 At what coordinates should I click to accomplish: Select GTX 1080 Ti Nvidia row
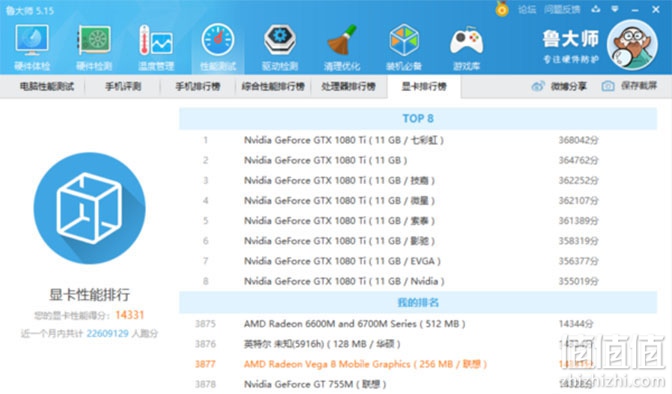pyautogui.click(x=418, y=281)
